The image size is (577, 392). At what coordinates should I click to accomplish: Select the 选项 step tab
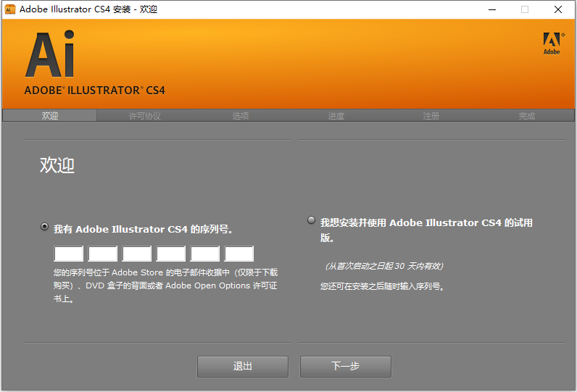coord(241,116)
